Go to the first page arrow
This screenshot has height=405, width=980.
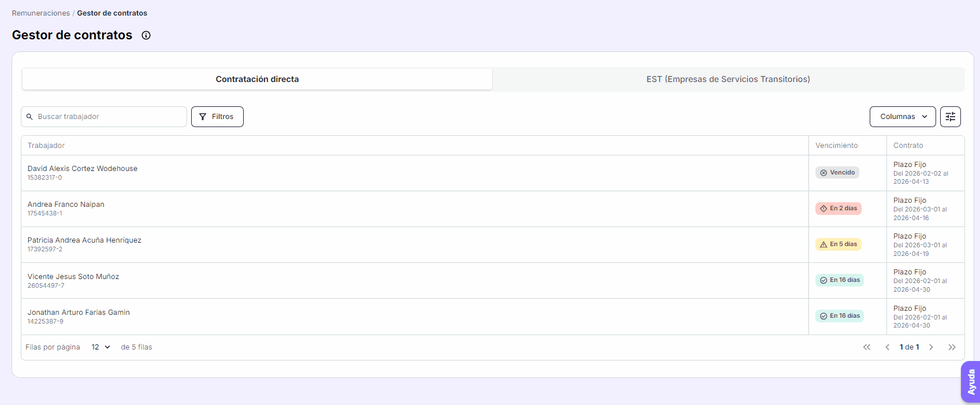(x=867, y=347)
